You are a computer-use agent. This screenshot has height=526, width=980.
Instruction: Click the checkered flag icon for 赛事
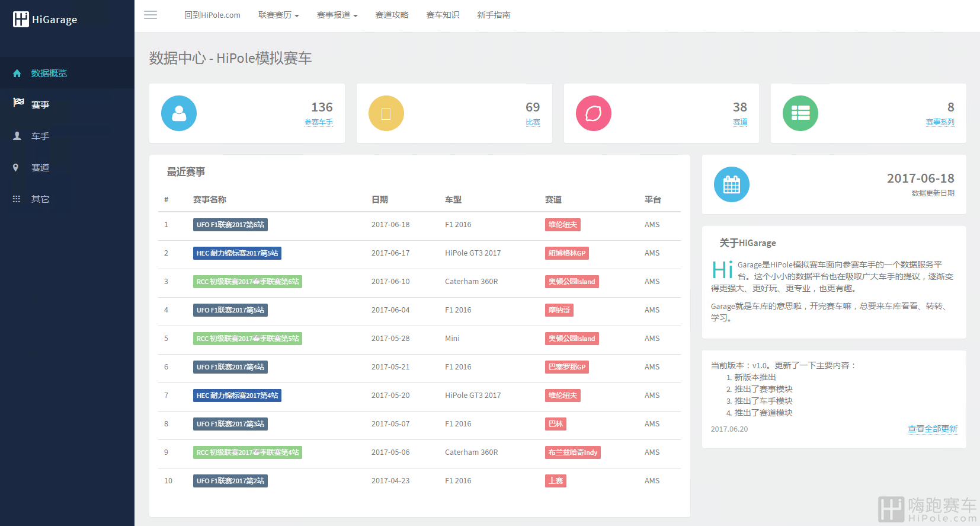18,102
